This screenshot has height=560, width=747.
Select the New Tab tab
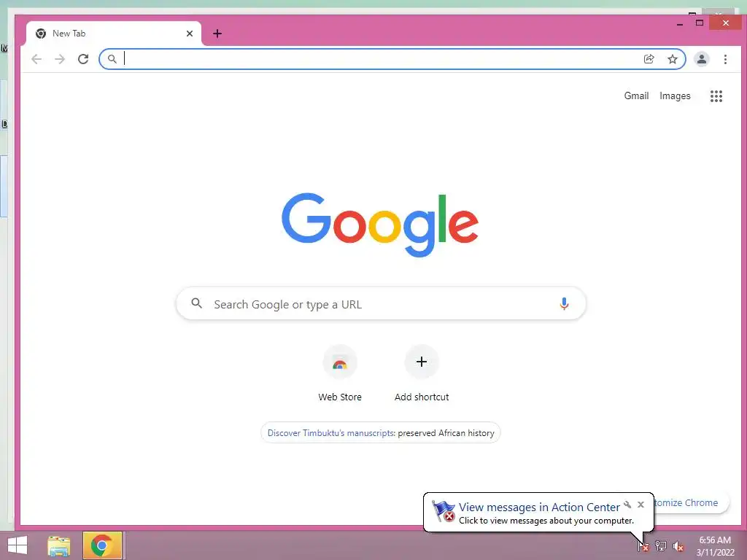point(114,34)
